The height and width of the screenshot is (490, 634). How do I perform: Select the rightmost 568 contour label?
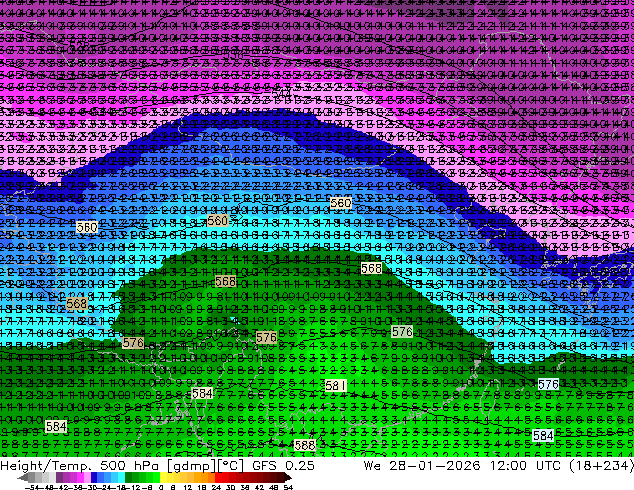coord(371,268)
